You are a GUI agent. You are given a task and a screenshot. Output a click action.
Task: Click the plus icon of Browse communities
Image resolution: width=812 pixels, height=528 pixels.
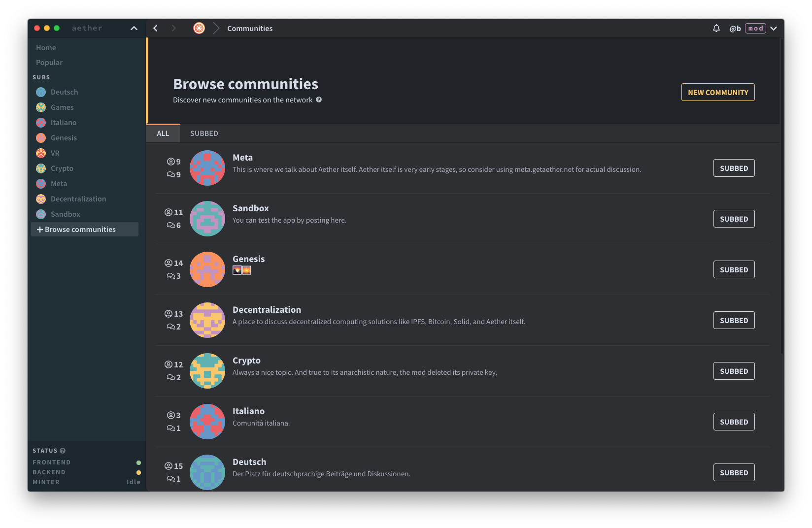pos(40,230)
